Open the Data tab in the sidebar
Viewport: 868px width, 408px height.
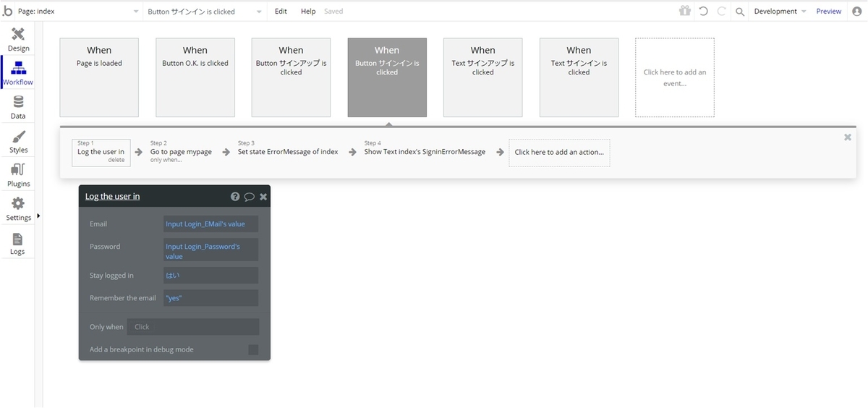(18, 107)
